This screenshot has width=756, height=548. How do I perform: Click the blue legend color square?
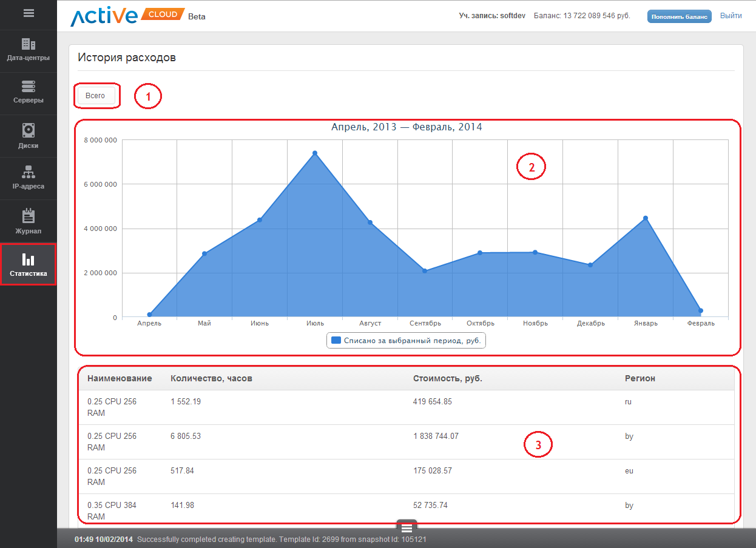[x=336, y=341]
